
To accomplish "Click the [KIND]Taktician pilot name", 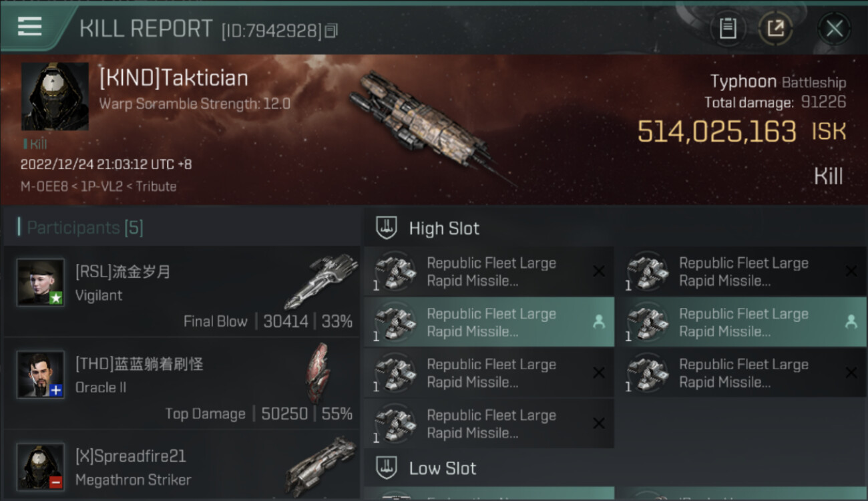I will (x=174, y=78).
